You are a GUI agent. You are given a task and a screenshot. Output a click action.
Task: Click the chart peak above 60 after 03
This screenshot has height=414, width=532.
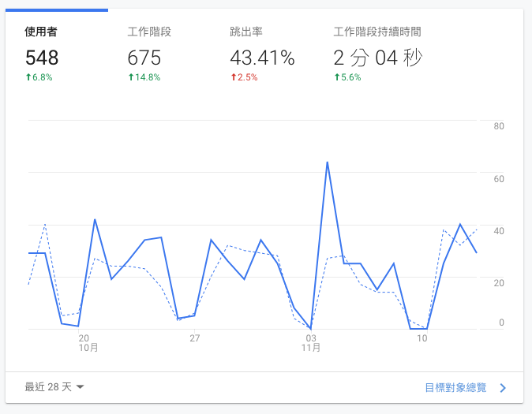(x=327, y=162)
